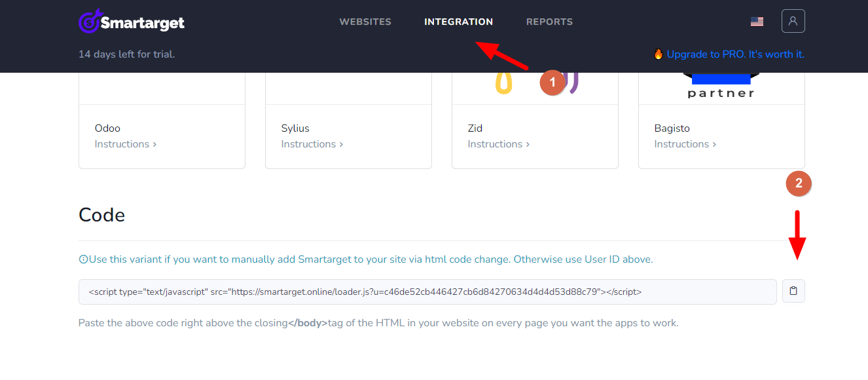
Task: Open the user account icon
Action: (x=793, y=21)
